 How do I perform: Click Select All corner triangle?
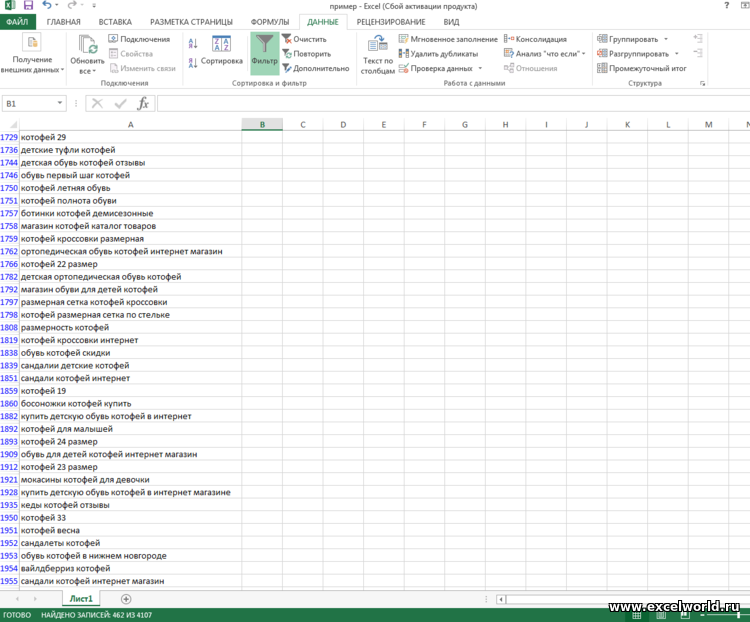point(12,125)
